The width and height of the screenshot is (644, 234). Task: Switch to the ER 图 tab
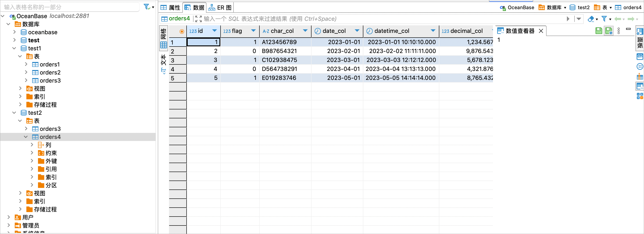tap(220, 8)
